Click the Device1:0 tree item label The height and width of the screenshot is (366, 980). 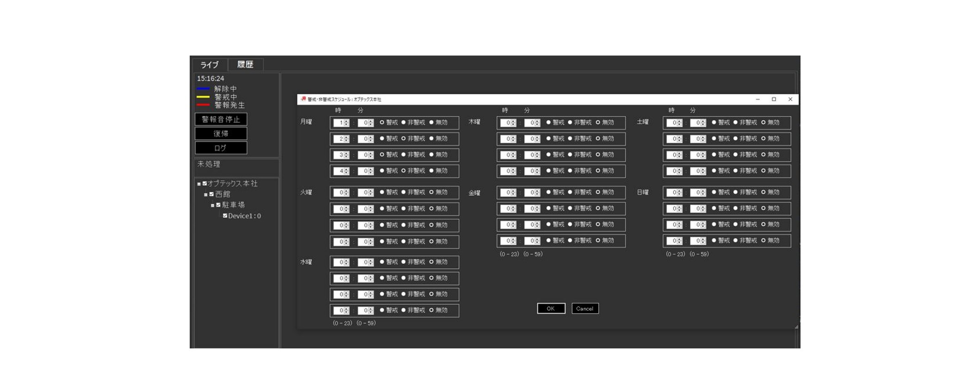coord(244,216)
